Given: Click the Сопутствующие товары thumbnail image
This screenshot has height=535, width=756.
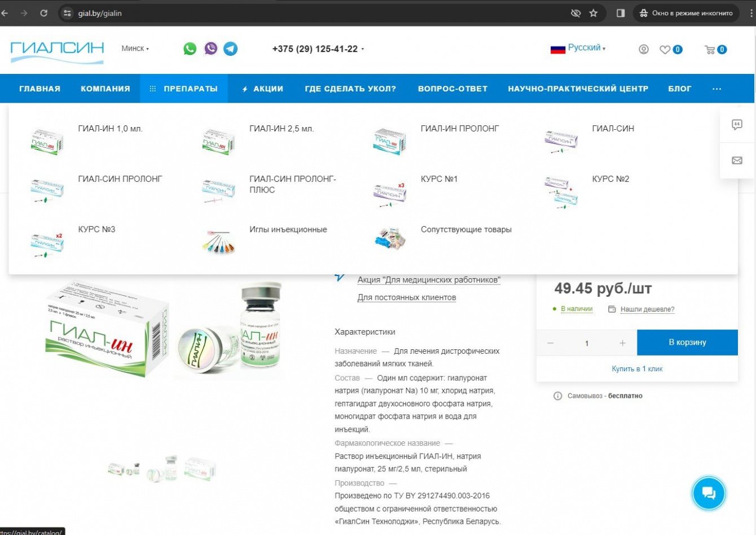Looking at the screenshot, I should pos(390,239).
